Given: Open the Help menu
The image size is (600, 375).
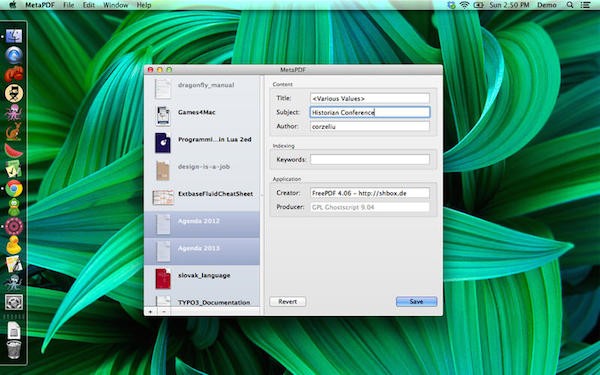Looking at the screenshot, I should pos(144,5).
